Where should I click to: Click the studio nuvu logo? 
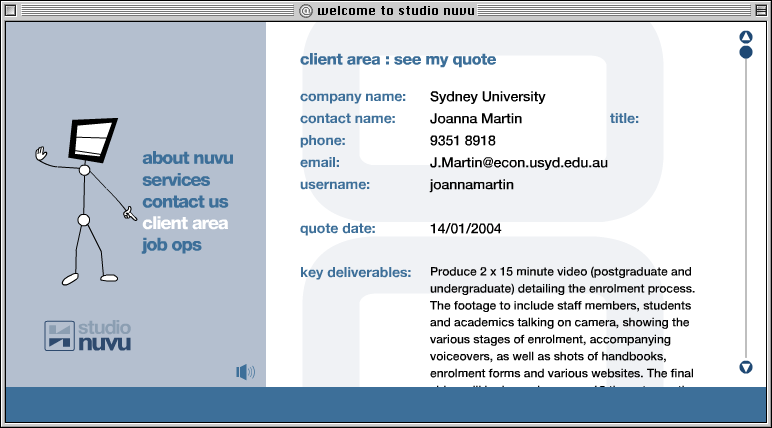coord(88,336)
